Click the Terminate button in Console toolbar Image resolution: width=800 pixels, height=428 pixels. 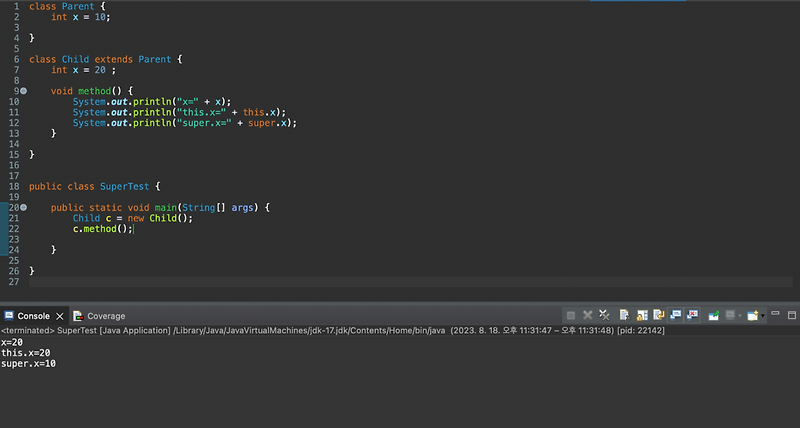pyautogui.click(x=571, y=315)
